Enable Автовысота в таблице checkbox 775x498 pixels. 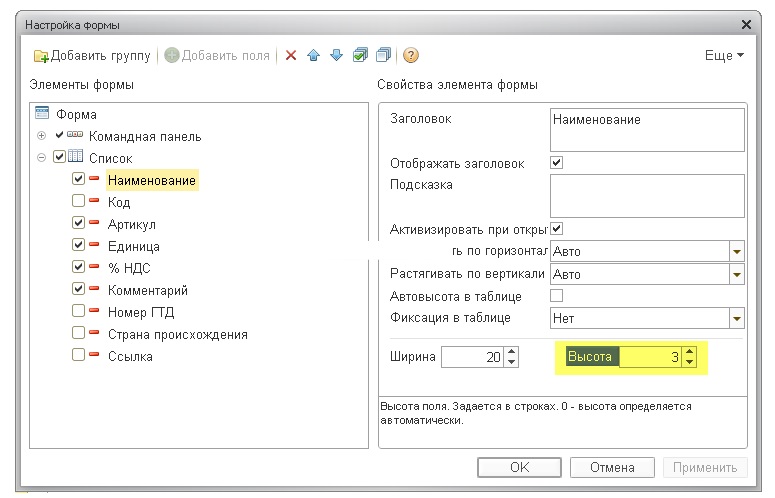tap(557, 295)
